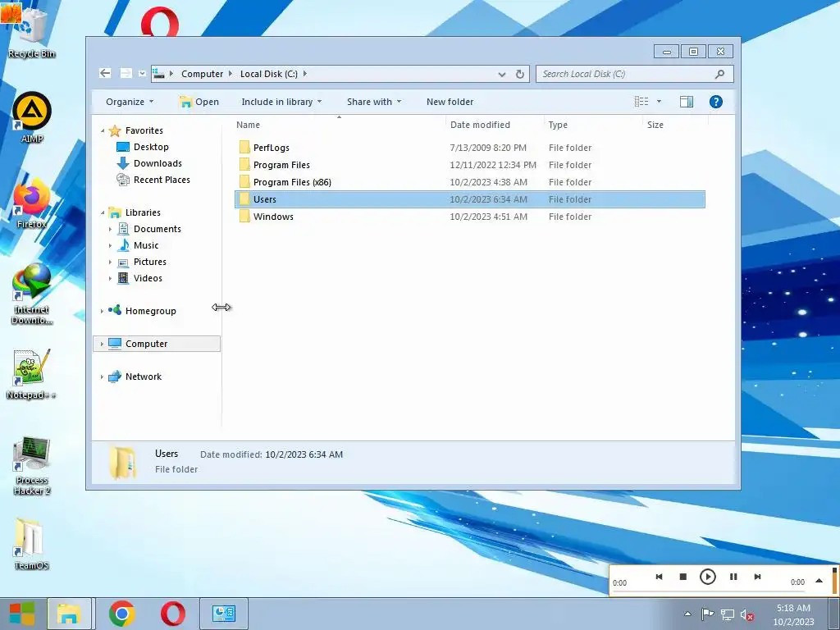Screen dimensions: 840x630
Task: Click the Open toolbar button
Action: point(199,102)
